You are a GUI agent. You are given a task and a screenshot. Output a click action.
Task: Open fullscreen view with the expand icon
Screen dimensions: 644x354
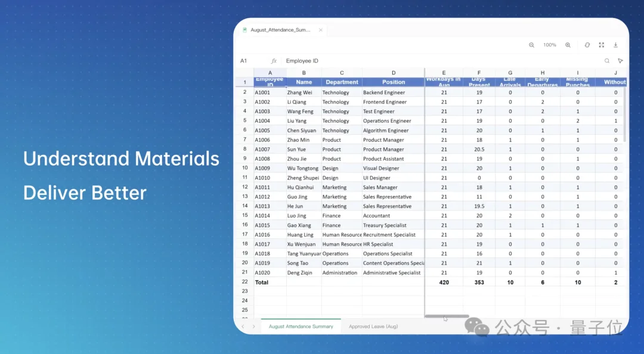point(601,45)
